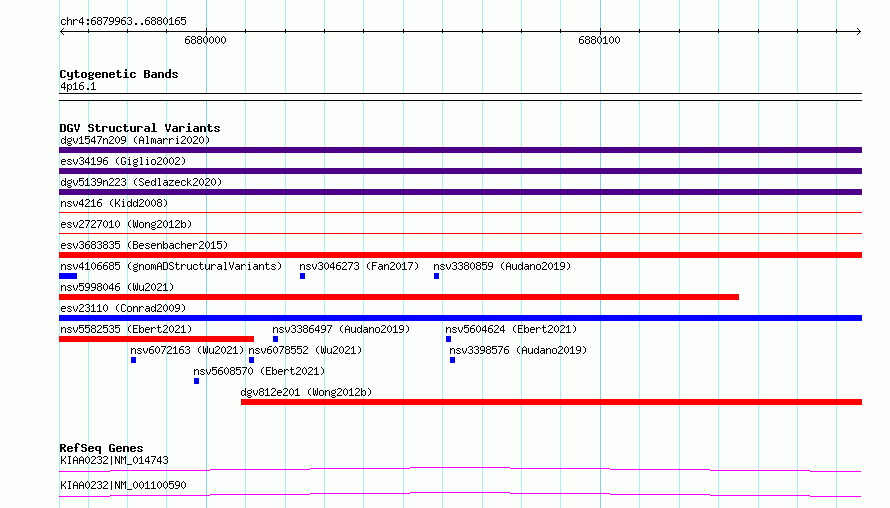
Task: Click the DGV Structural Variants track heading
Action: [x=140, y=128]
